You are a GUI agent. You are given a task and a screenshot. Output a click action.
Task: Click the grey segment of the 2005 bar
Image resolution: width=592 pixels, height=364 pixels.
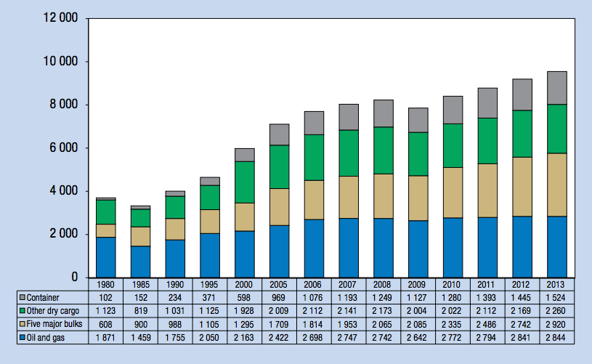click(280, 135)
